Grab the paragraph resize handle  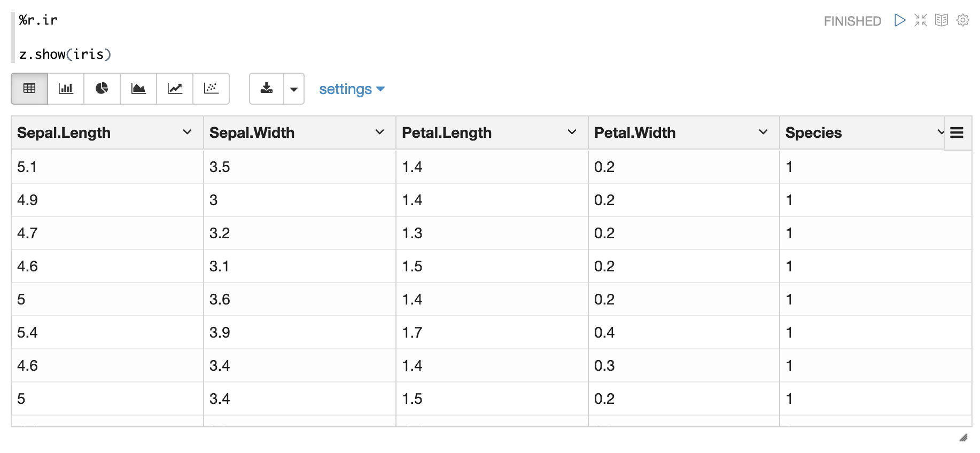tap(963, 438)
